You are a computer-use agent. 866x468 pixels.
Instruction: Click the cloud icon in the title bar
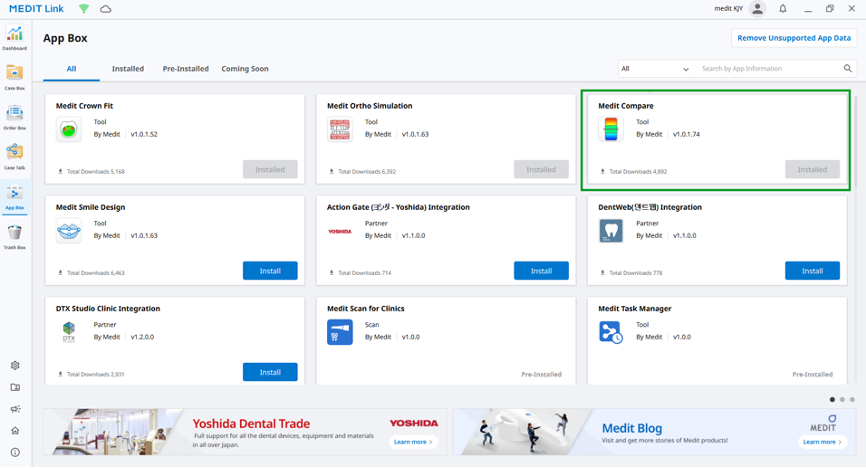pyautogui.click(x=105, y=9)
